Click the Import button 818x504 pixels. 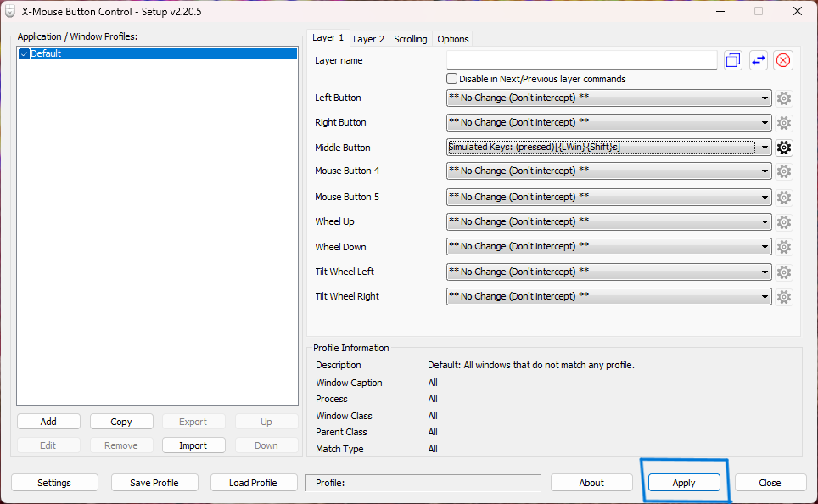click(193, 445)
